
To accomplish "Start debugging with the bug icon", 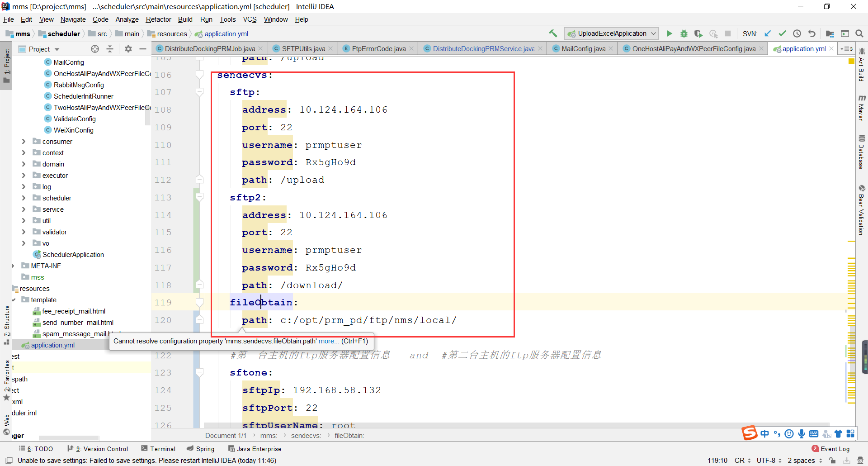I will 684,33.
